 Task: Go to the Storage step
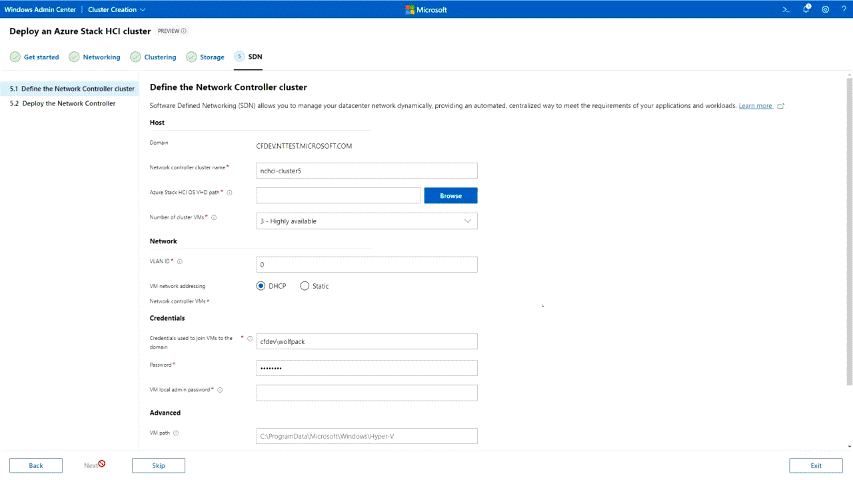(x=212, y=57)
